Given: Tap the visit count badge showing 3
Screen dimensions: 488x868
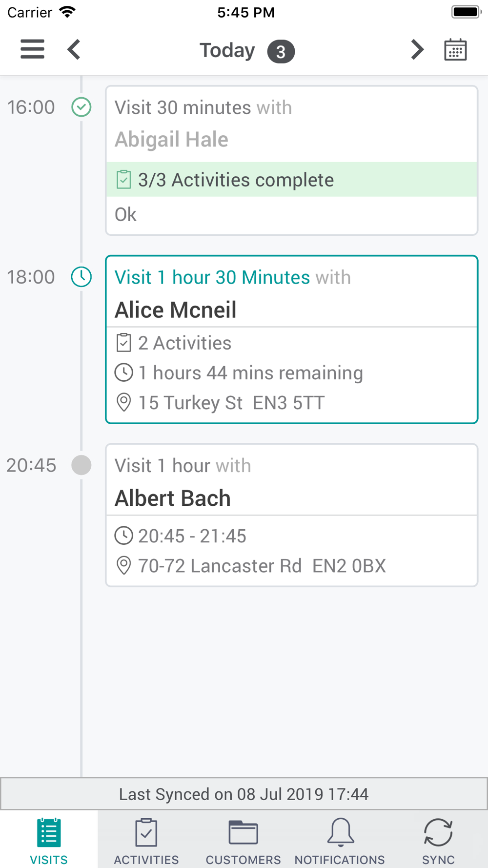Looking at the screenshot, I should (281, 51).
